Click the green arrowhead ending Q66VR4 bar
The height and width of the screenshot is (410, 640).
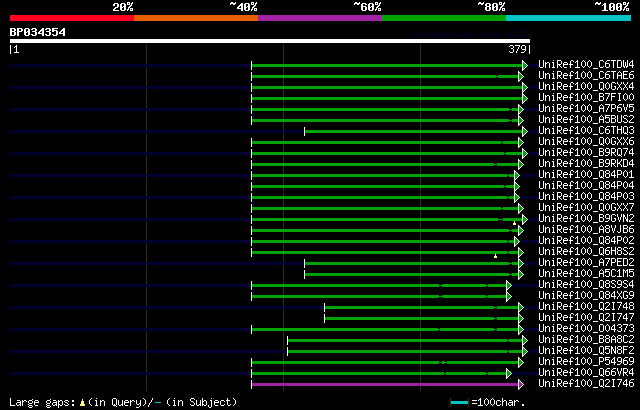tap(509, 374)
